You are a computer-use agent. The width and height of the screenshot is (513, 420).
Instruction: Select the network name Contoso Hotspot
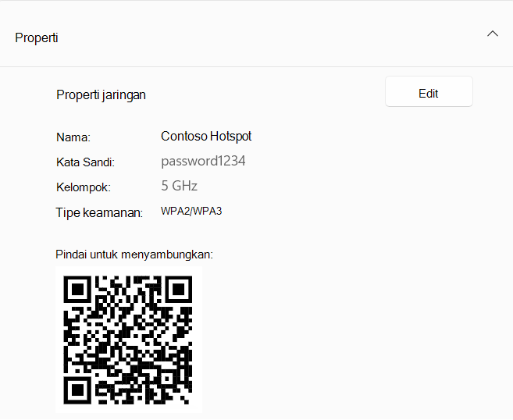click(206, 137)
